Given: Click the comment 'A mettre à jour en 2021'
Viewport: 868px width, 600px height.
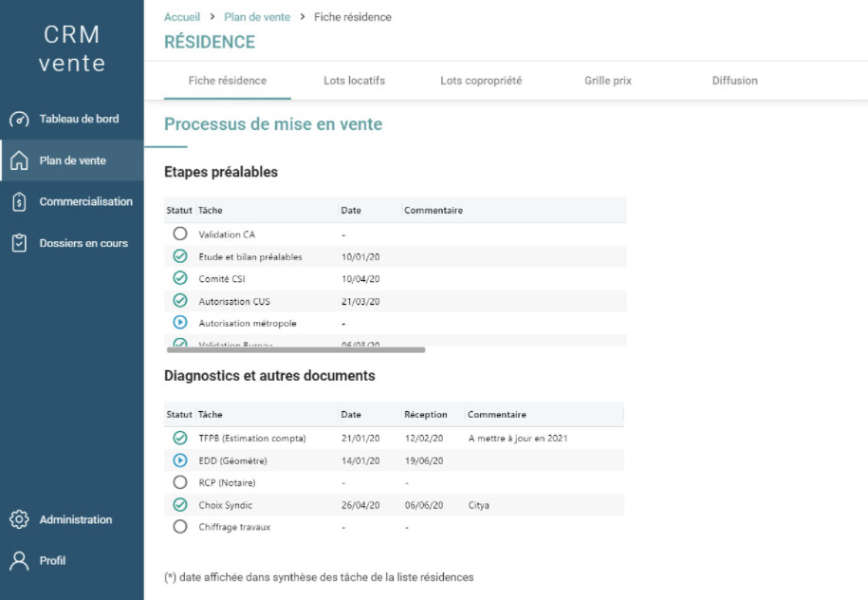Looking at the screenshot, I should coord(518,439).
